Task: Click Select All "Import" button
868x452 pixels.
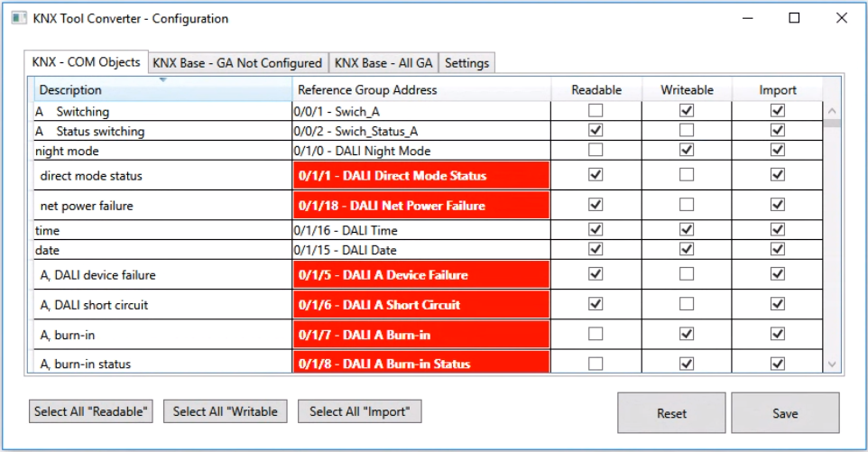Action: (359, 411)
